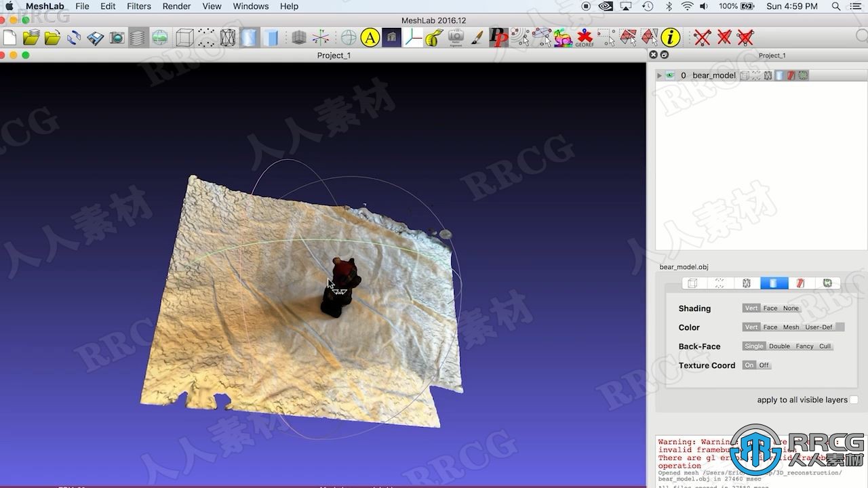Screen dimensions: 868x488
Task: Select the measuring tape tool
Action: pos(433,37)
